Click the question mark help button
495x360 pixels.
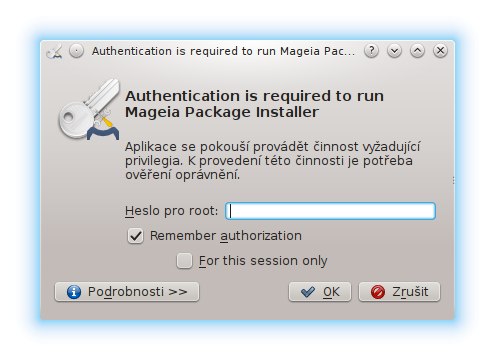click(371, 51)
